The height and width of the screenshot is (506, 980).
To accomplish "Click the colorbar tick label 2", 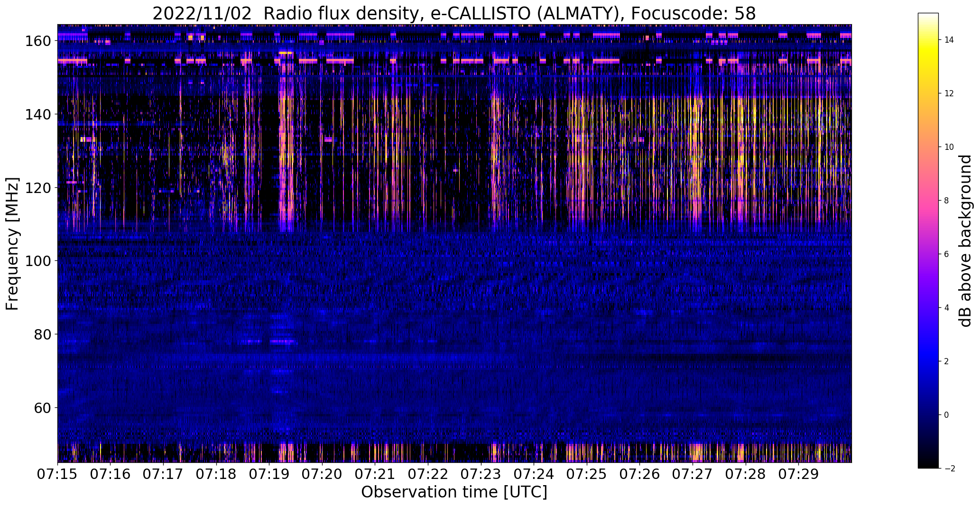I will 946,361.
